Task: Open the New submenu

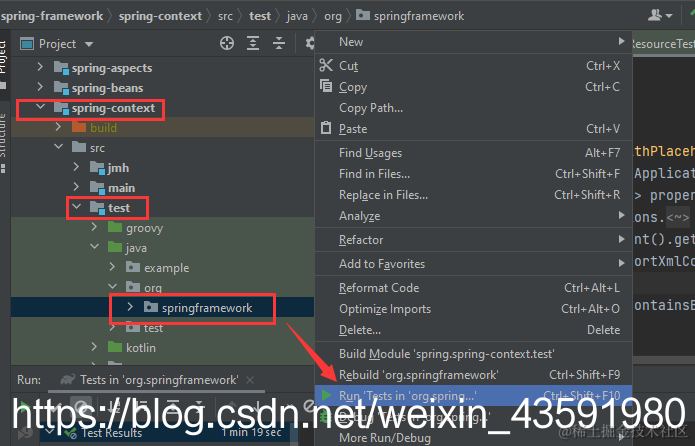Action: 473,42
